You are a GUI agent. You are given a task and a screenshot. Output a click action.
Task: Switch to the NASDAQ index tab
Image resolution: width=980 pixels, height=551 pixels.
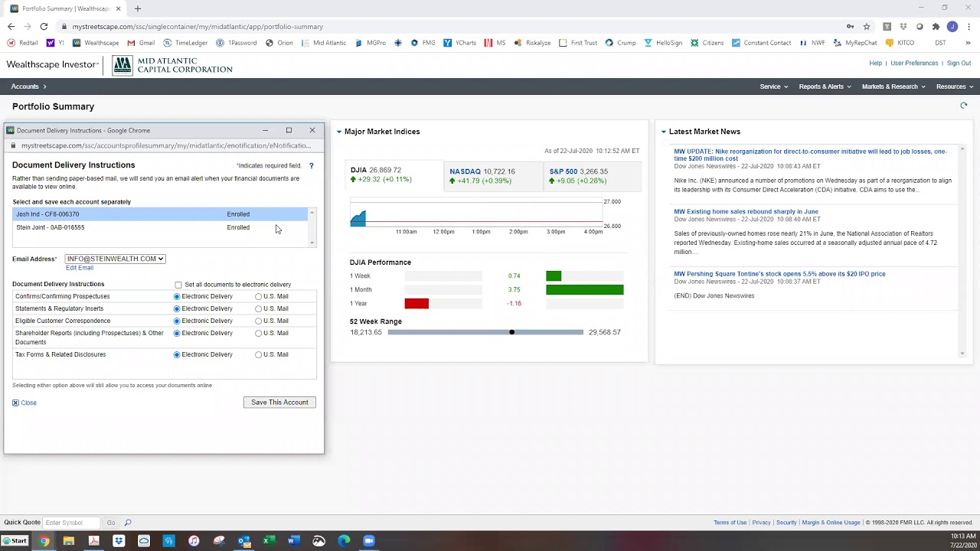point(492,176)
